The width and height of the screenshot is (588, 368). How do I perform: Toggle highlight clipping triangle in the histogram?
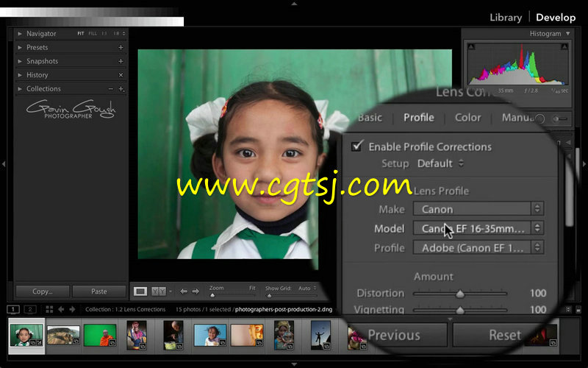point(564,46)
